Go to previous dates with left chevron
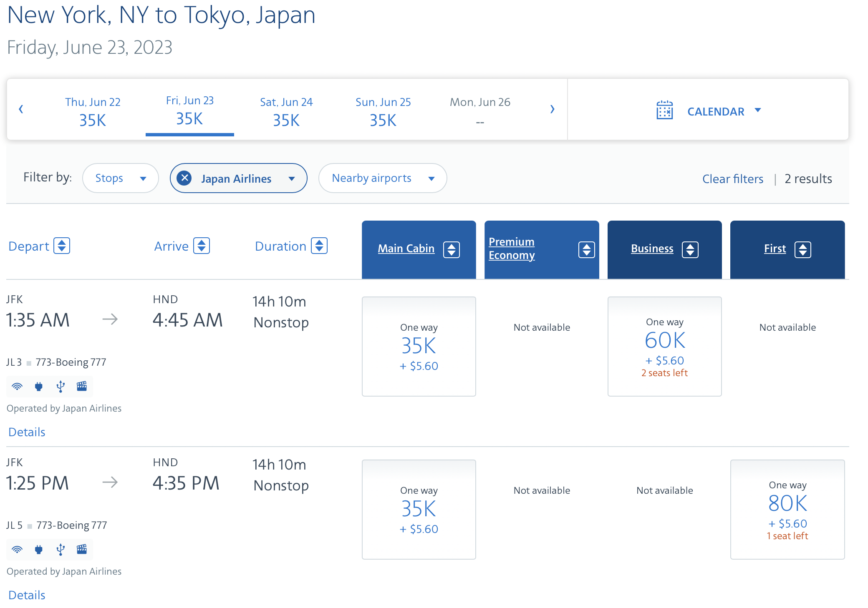The height and width of the screenshot is (608, 868). (21, 109)
